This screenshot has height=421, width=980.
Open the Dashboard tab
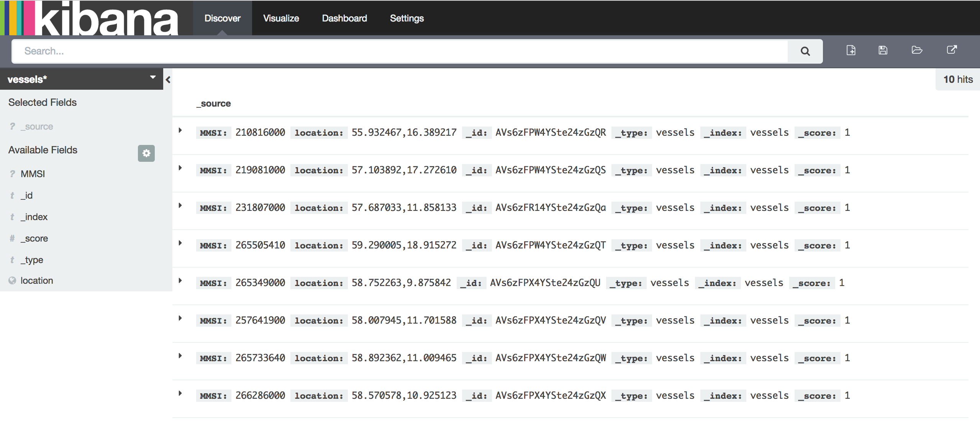pos(344,18)
